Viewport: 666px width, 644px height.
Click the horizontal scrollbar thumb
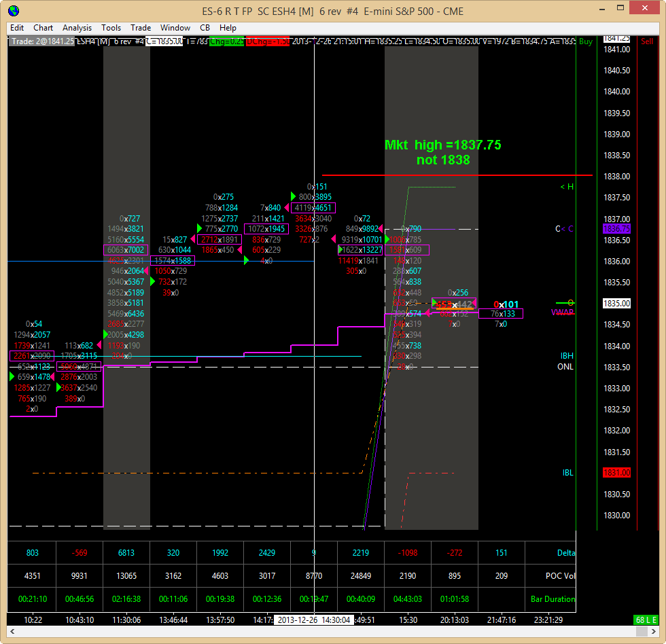(x=642, y=631)
